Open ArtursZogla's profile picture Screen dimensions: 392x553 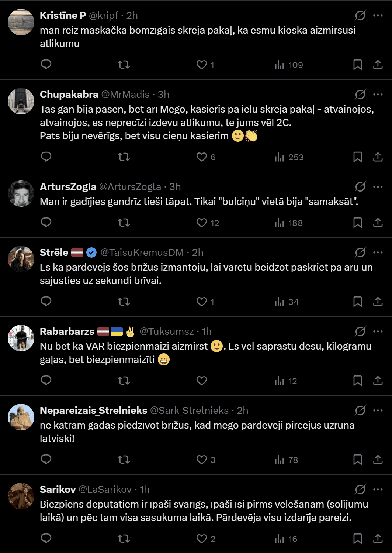21,193
